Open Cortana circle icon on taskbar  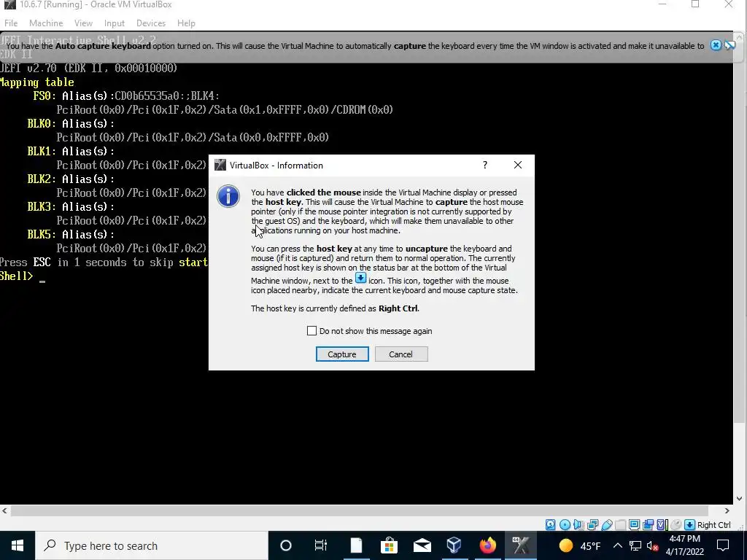point(286,545)
